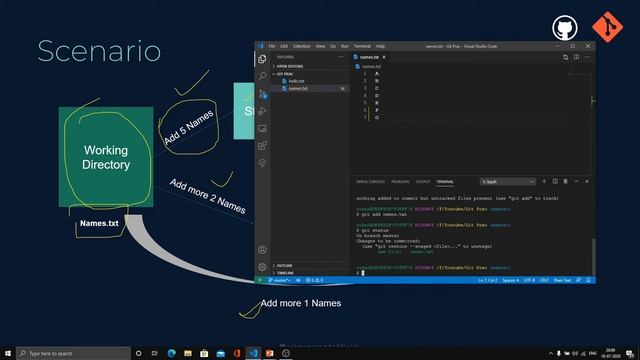Open File Explorer from the taskbar
Screen dimensions: 640x360
click(x=188, y=353)
